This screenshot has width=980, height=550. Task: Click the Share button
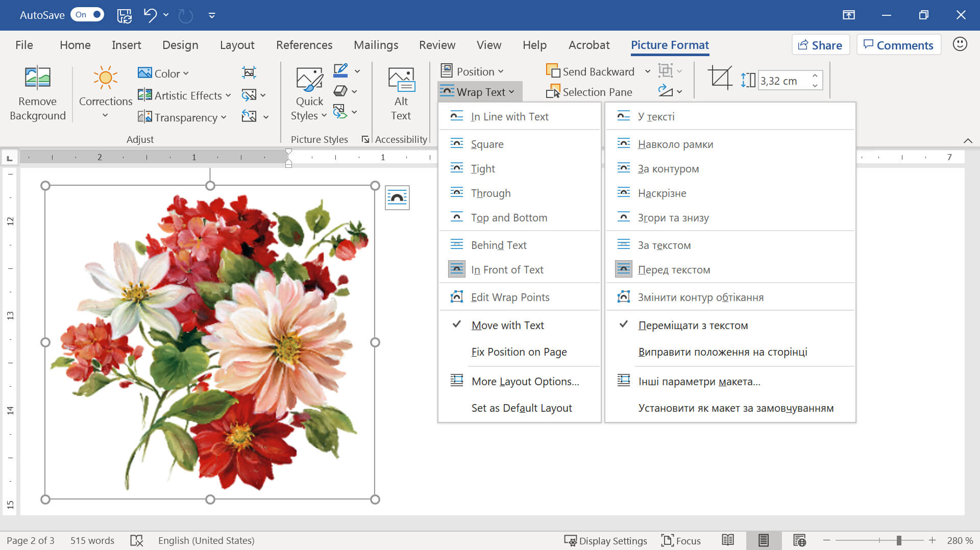820,45
